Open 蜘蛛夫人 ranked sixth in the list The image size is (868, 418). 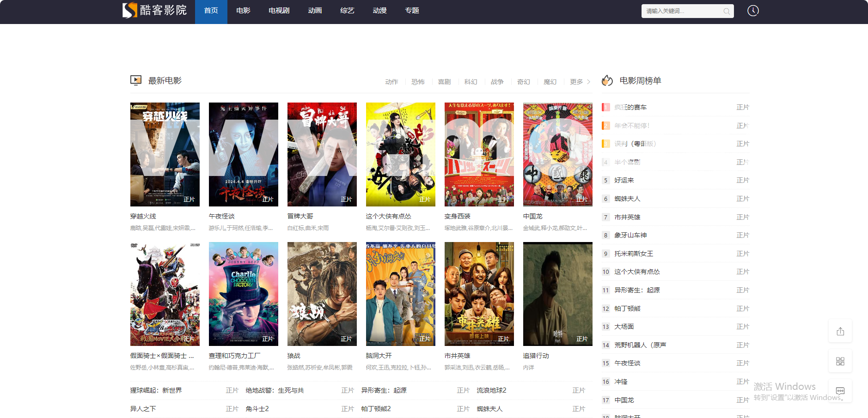pos(627,199)
